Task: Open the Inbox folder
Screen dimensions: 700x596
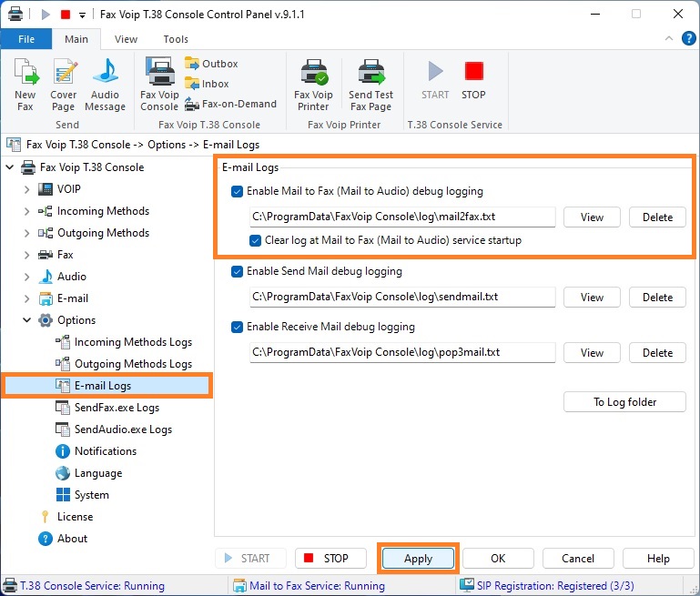Action: [207, 84]
